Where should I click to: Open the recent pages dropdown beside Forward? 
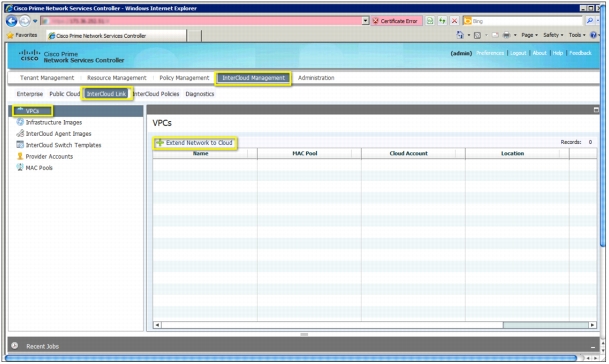coord(35,21)
